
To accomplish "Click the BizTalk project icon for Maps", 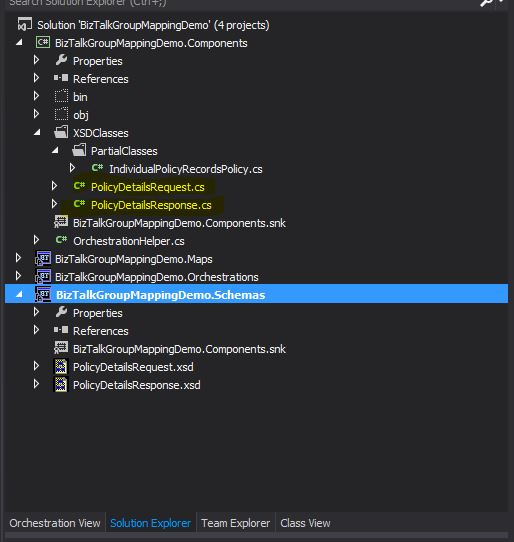I will tap(43, 259).
